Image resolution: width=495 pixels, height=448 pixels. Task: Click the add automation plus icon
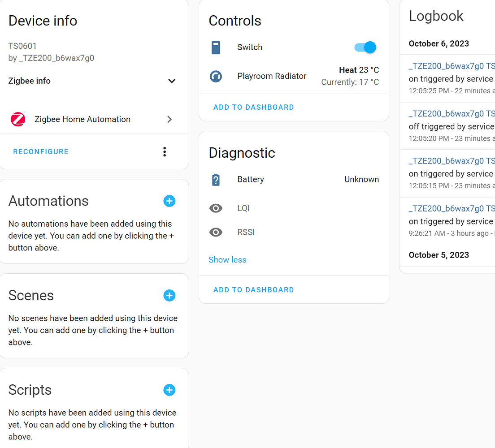pos(169,201)
